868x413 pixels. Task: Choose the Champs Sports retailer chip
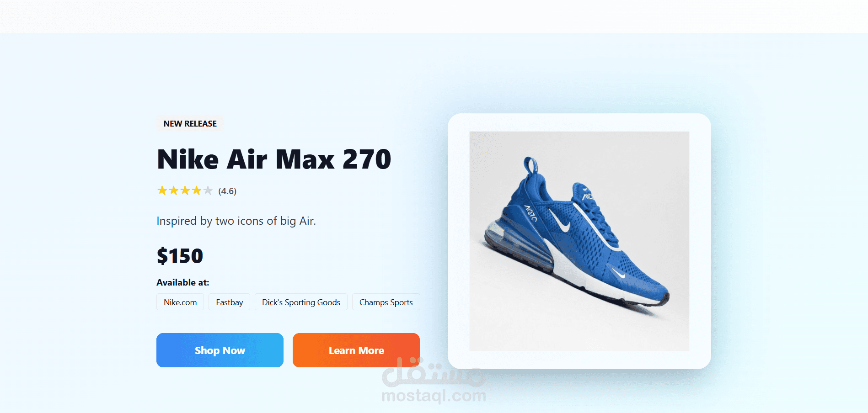[x=386, y=302]
